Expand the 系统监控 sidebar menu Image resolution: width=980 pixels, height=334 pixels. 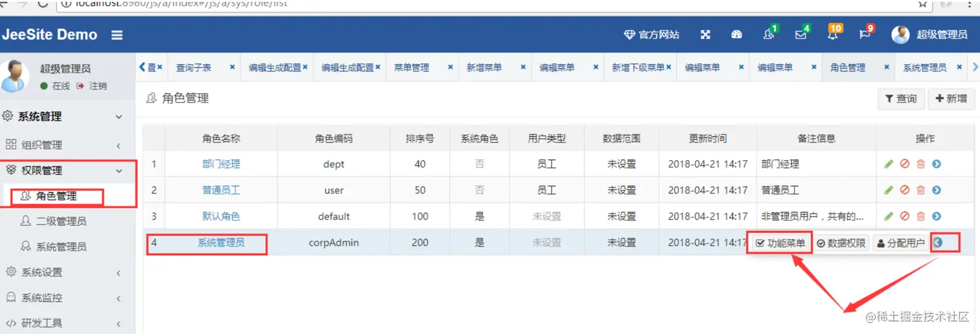pyautogui.click(x=67, y=298)
